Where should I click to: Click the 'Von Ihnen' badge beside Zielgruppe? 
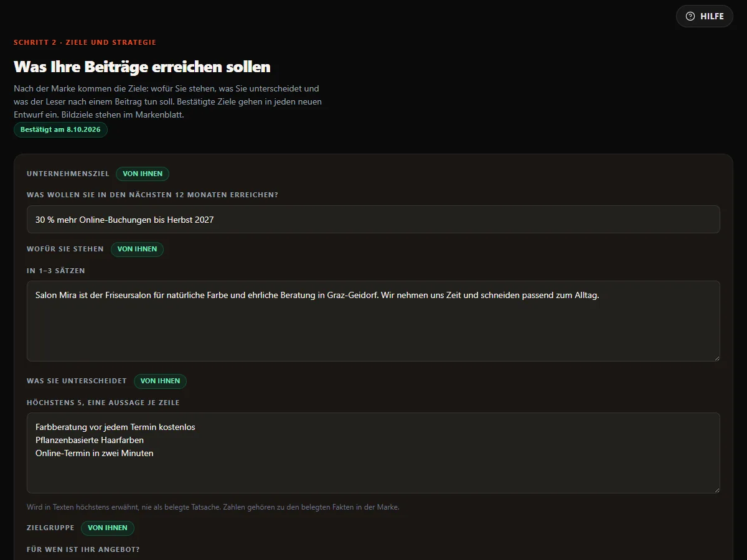pyautogui.click(x=108, y=528)
